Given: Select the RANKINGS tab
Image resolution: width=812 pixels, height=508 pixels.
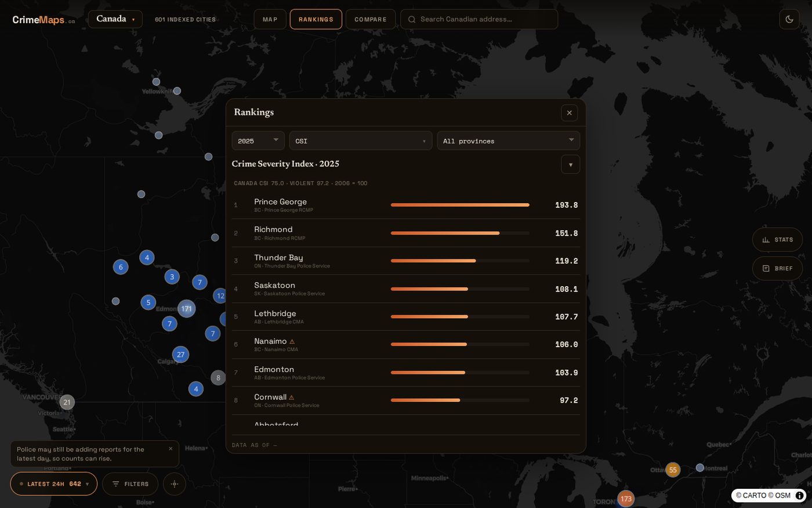Looking at the screenshot, I should click(316, 19).
